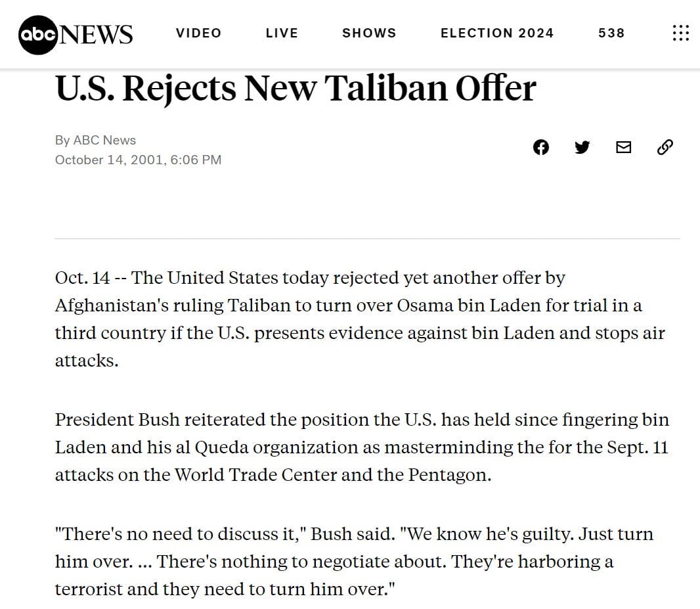Share the article via email icon
The height and width of the screenshot is (609, 700).
click(623, 147)
